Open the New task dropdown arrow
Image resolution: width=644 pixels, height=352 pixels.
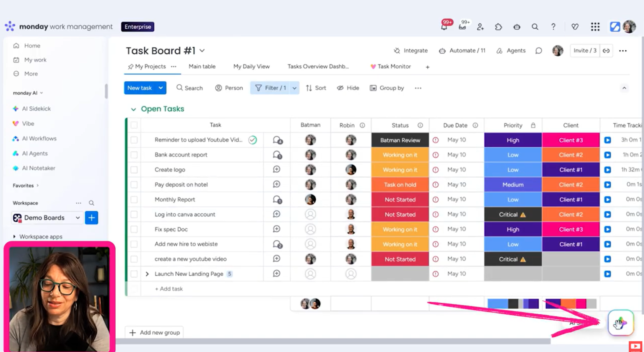[x=161, y=88]
